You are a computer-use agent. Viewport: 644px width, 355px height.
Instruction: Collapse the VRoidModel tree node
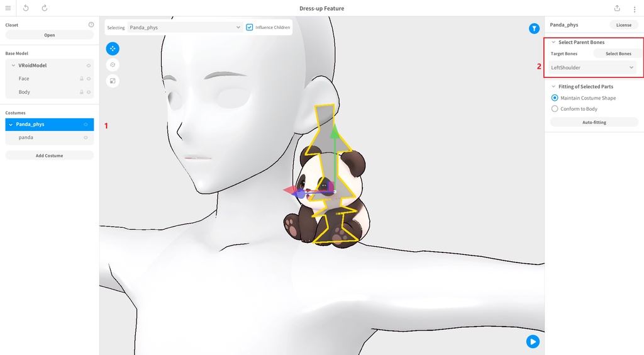click(x=13, y=65)
